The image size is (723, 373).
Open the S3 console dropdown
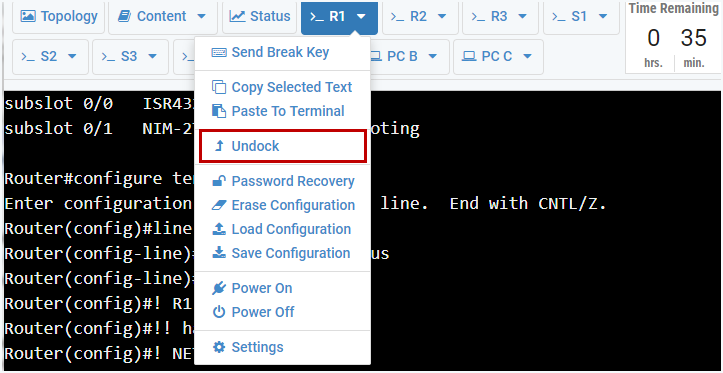[x=130, y=57]
